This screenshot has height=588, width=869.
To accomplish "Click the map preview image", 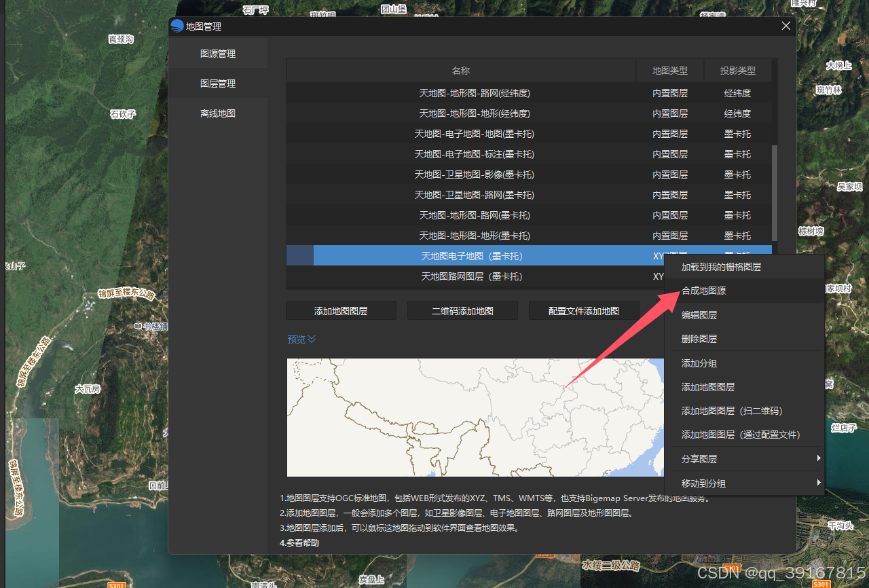I will click(475, 418).
